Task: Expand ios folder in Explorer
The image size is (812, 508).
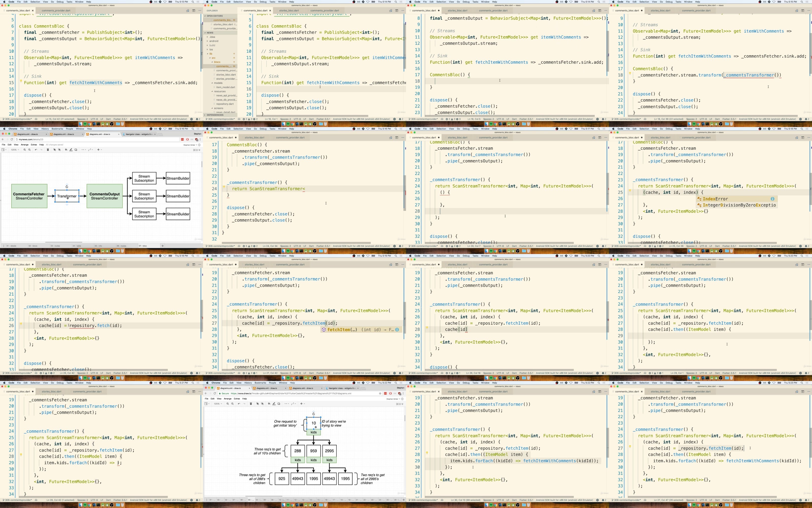Action: (x=220, y=50)
